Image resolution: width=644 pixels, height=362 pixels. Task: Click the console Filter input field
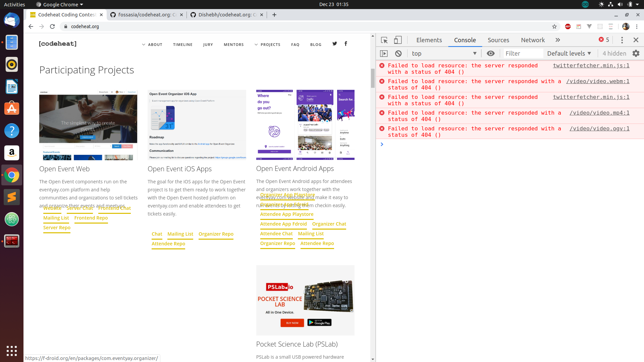coord(523,53)
